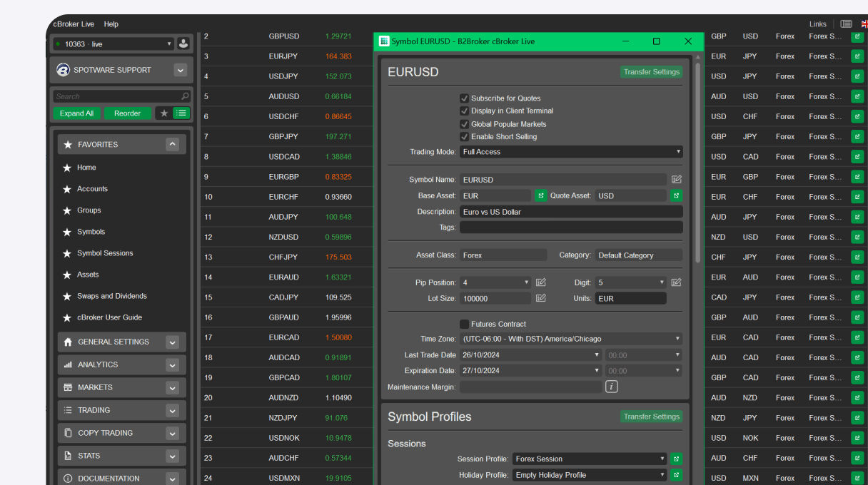Click the Reorder button
Image resolution: width=868 pixels, height=485 pixels.
click(128, 113)
